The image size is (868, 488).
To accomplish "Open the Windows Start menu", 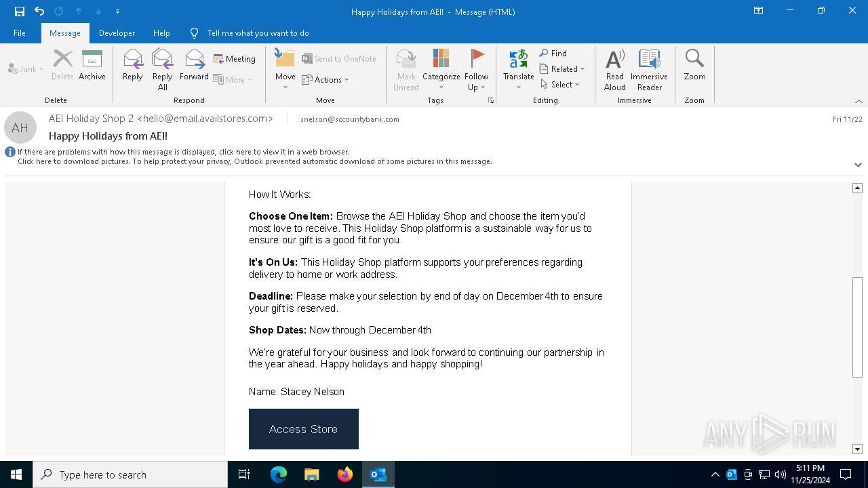I will point(16,474).
